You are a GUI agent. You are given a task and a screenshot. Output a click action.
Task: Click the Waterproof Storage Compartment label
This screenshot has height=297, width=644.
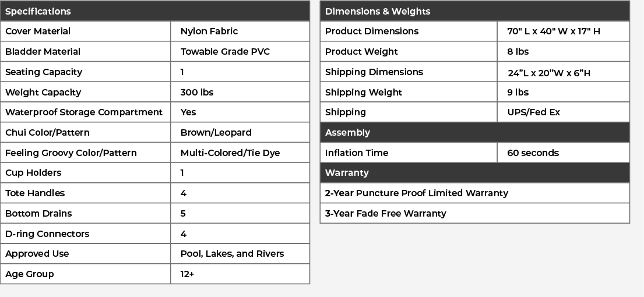click(x=84, y=112)
